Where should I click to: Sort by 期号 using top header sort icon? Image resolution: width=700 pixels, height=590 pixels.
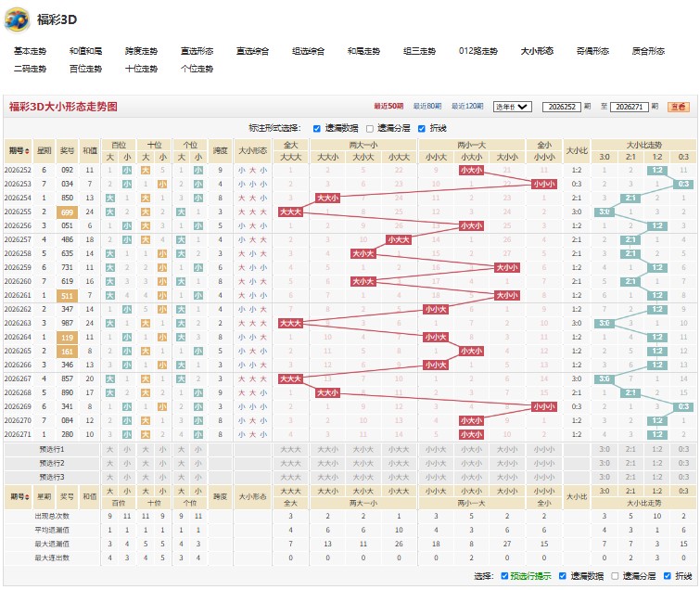coord(27,151)
